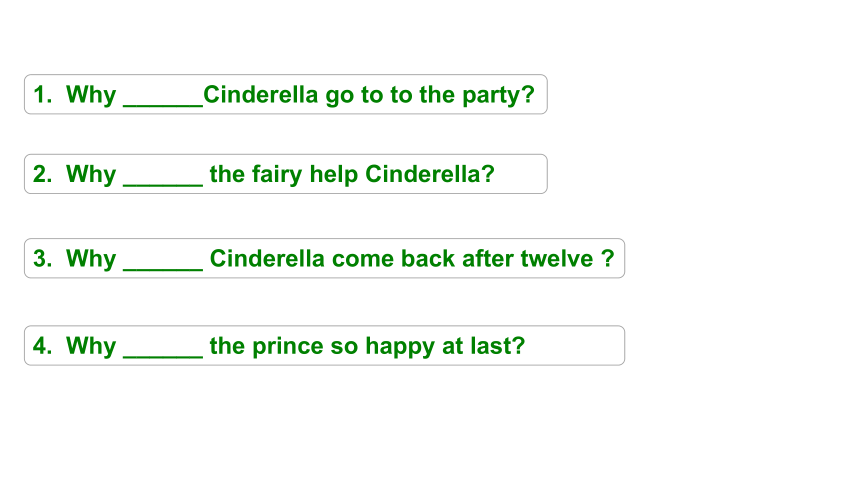
Task: Click the word "prince" in the fourth box
Action: (287, 347)
